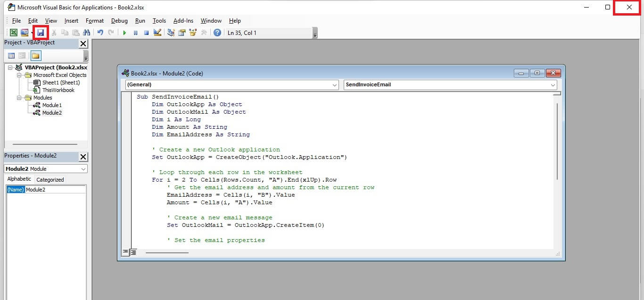Switch to the Categorized properties tab
The image size is (644, 300).
tap(50, 179)
